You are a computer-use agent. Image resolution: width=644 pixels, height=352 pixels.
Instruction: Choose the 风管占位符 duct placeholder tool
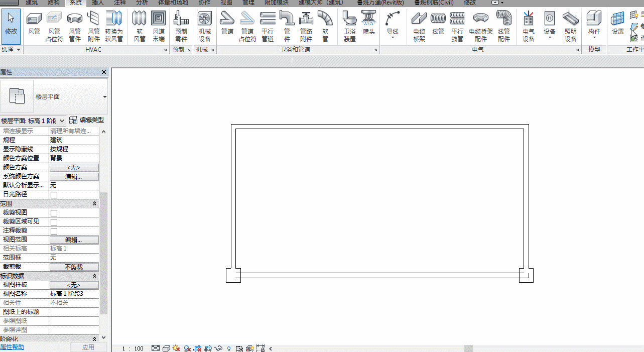click(54, 26)
